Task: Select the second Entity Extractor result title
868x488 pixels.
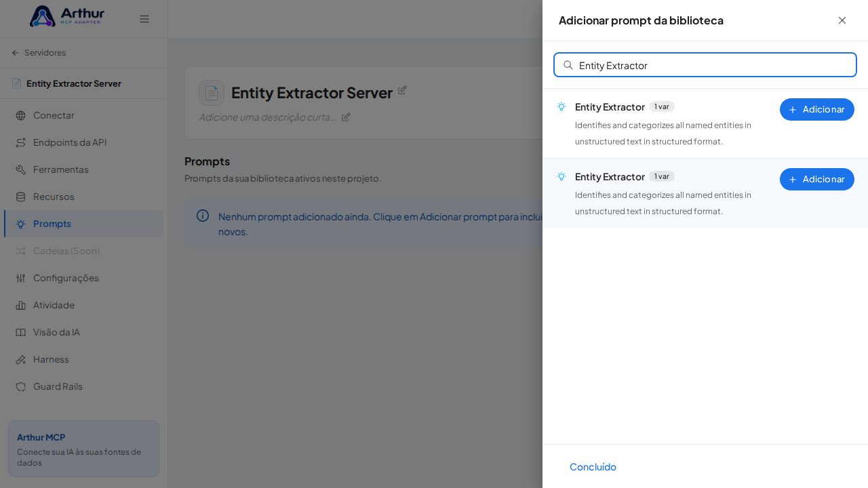Action: click(x=610, y=176)
